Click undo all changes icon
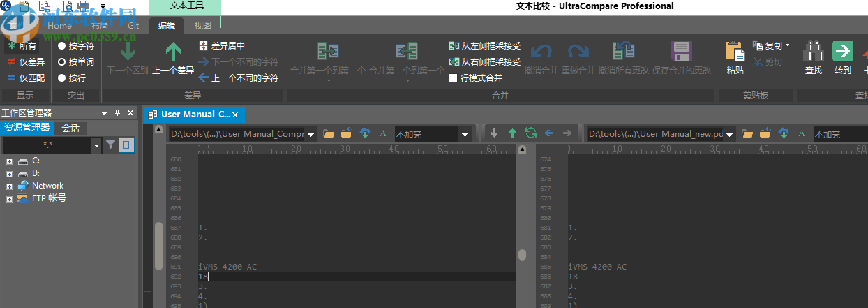The height and width of the screenshot is (308, 868). tap(623, 52)
